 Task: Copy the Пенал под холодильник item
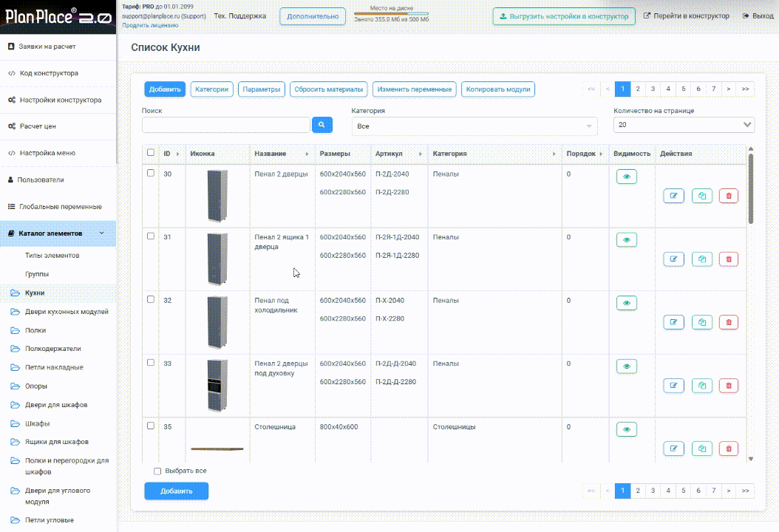(x=702, y=322)
